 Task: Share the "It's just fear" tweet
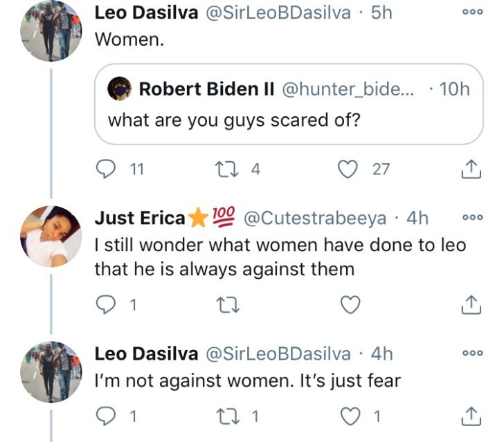click(x=471, y=416)
